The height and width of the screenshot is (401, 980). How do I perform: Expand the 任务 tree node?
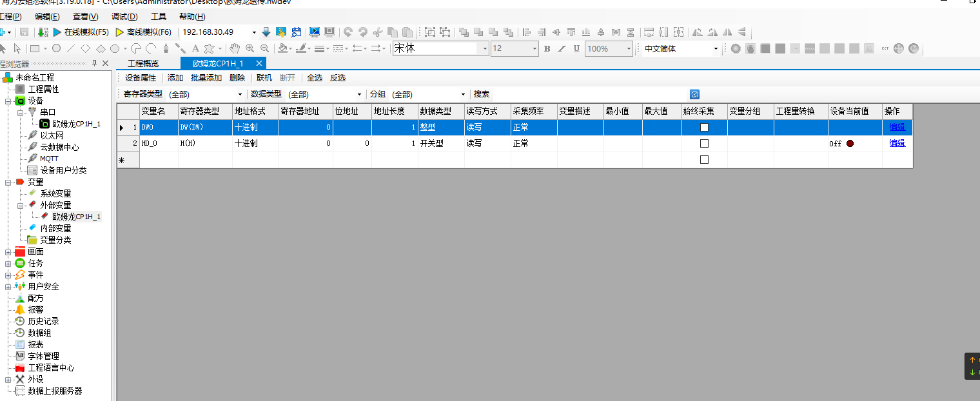pyautogui.click(x=8, y=263)
